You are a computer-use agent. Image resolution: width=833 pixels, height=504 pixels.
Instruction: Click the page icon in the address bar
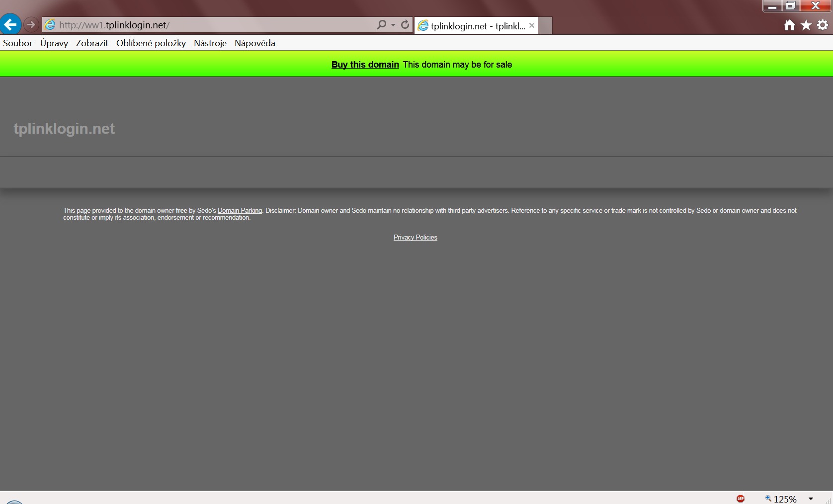click(50, 25)
